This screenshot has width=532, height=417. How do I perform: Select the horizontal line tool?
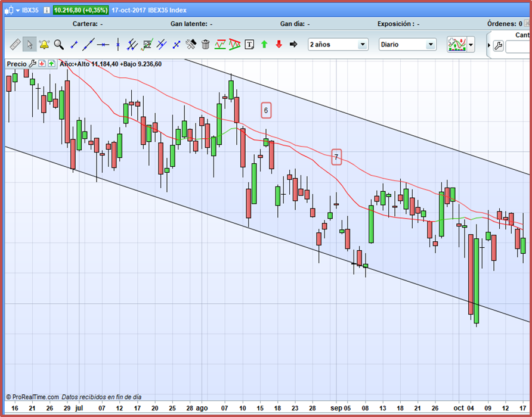tap(103, 45)
